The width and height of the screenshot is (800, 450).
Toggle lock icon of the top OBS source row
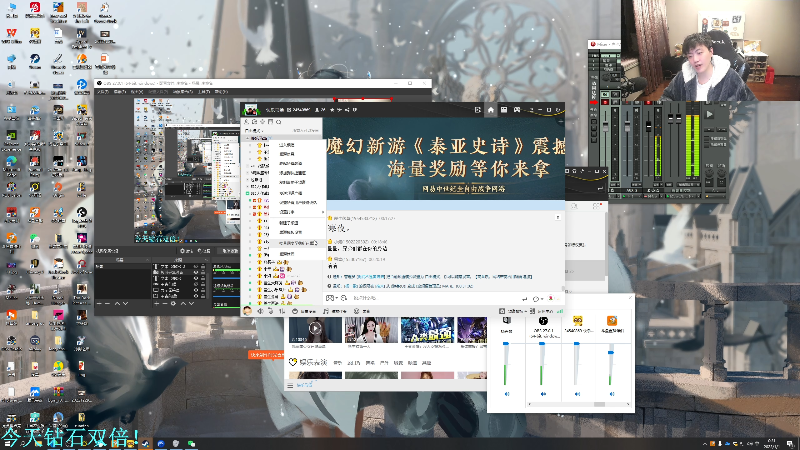click(203, 266)
